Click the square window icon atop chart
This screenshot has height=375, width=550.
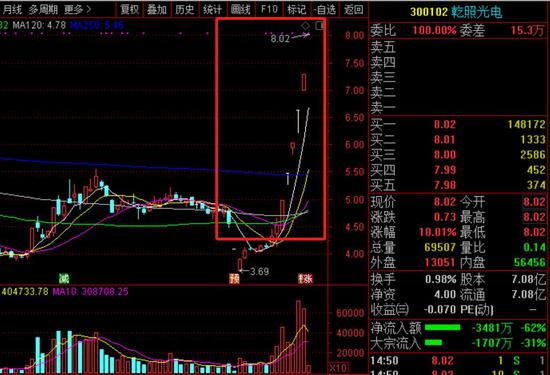click(x=320, y=26)
